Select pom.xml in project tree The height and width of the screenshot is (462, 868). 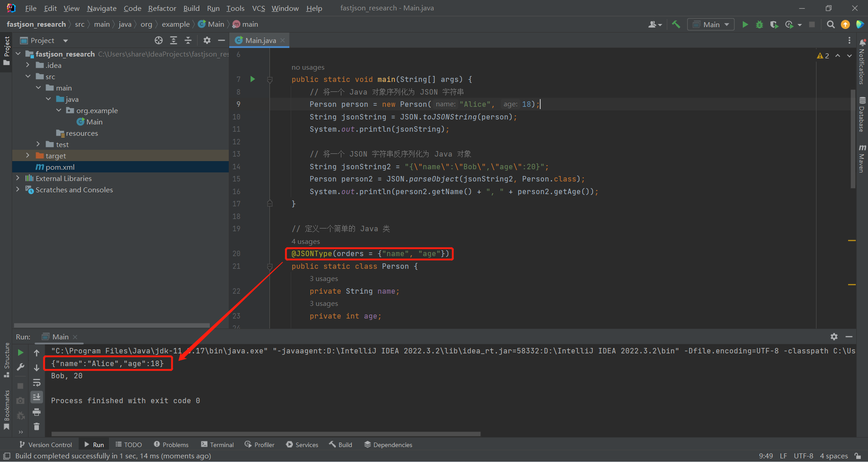60,167
